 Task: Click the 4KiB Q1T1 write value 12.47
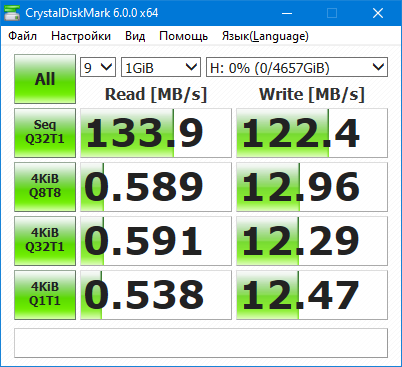click(312, 295)
